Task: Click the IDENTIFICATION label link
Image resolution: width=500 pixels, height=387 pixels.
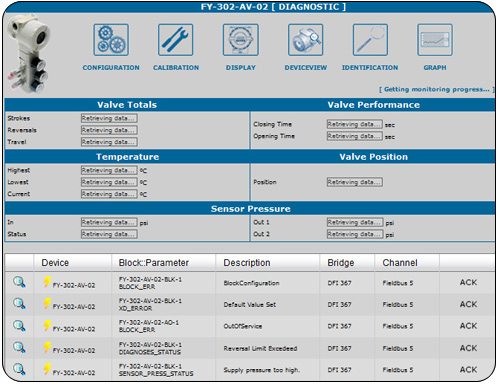Action: pyautogui.click(x=370, y=68)
